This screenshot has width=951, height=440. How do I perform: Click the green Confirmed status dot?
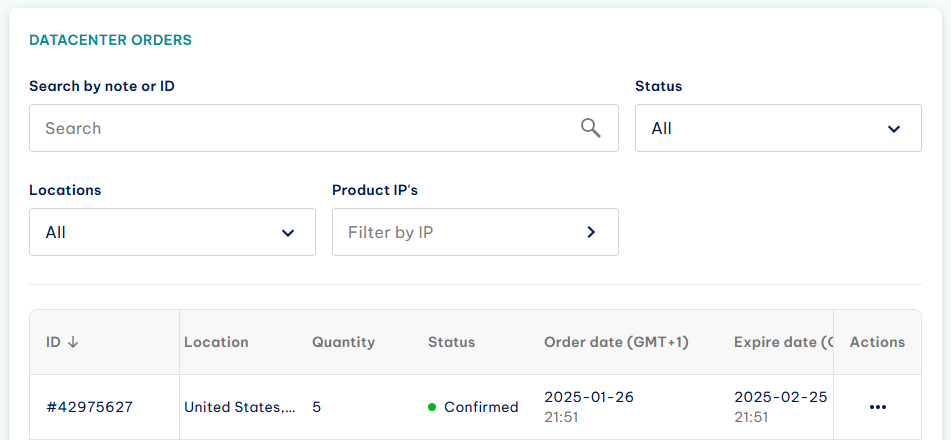(x=432, y=407)
